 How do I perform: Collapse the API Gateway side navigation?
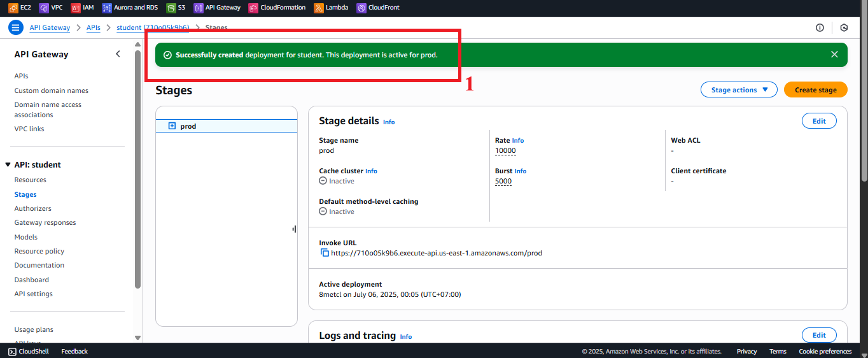(x=118, y=54)
